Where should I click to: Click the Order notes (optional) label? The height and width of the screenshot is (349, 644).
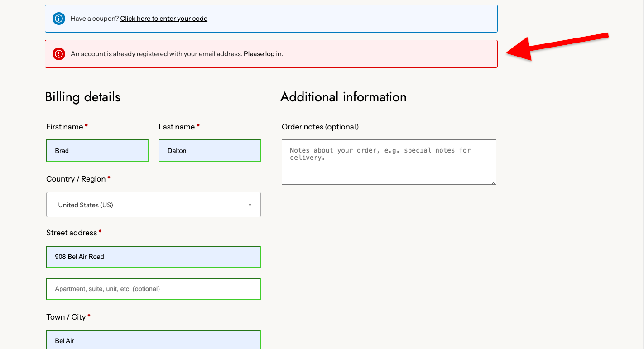pyautogui.click(x=320, y=127)
